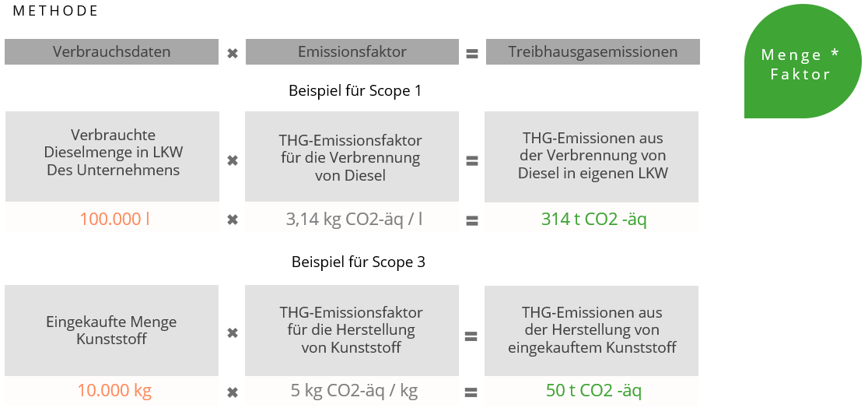Click the equals sign before Treibhausgasemissionen header
868x408 pixels.
(471, 54)
